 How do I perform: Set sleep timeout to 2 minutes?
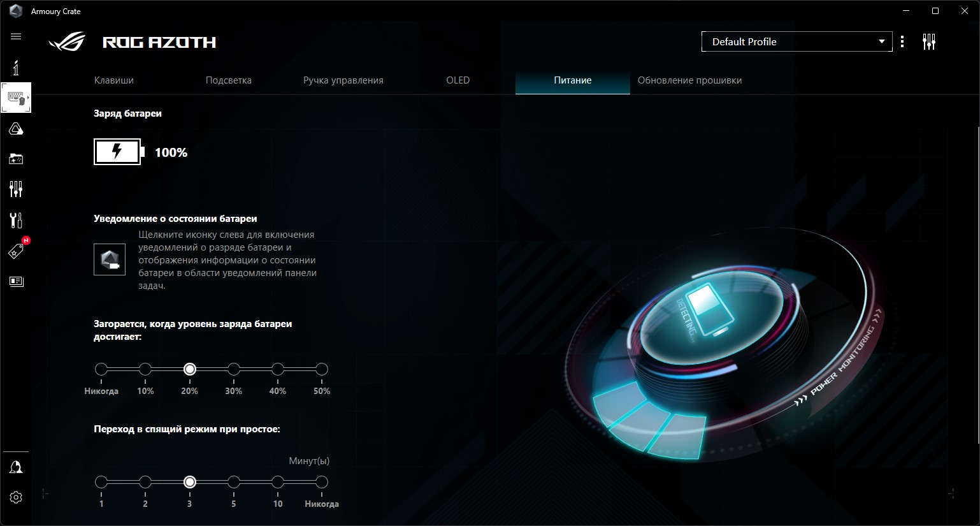point(145,482)
